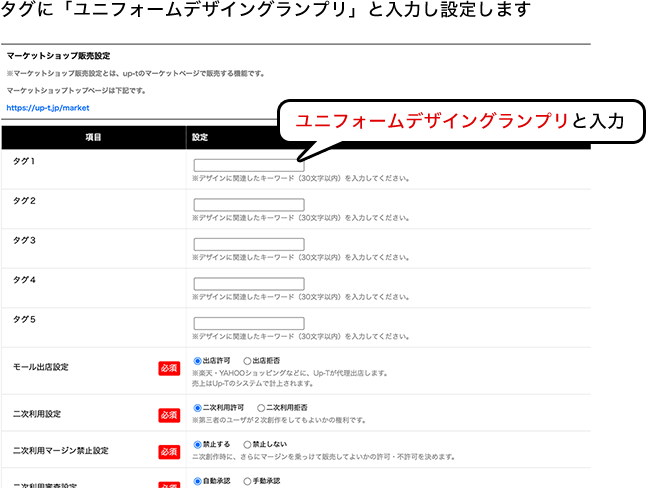Image resolution: width=646 pixels, height=488 pixels.
Task: Click the 項目 column header
Action: point(93,136)
